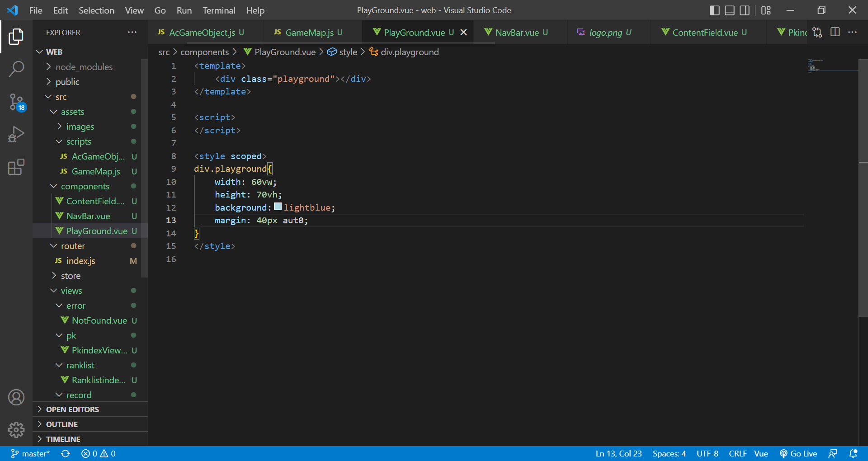Open editor more actions ellipsis
Viewport: 868px width, 461px height.
[x=852, y=32]
